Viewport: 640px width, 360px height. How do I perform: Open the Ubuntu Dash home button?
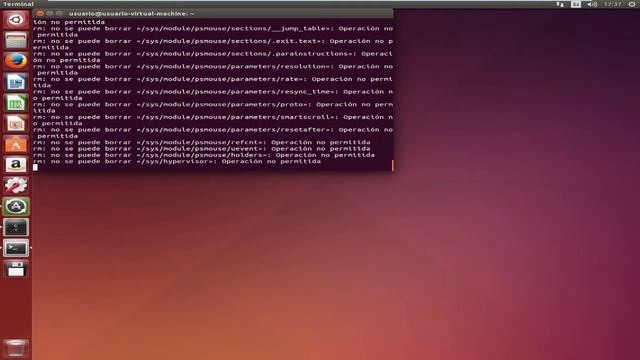[x=16, y=20]
